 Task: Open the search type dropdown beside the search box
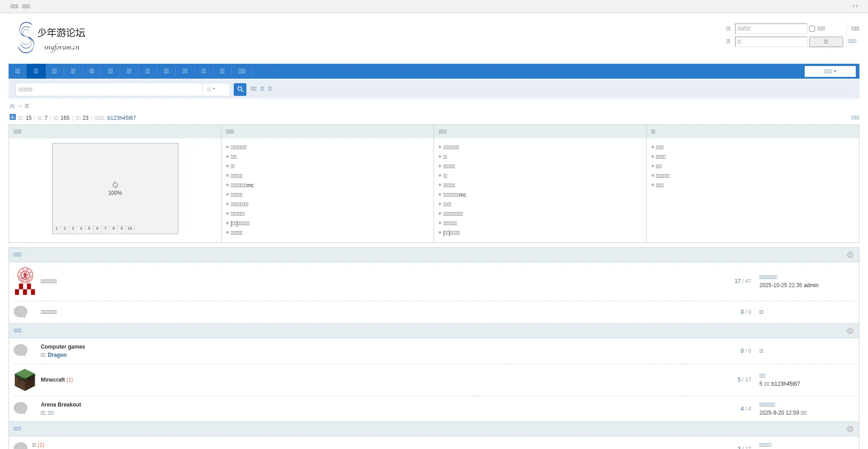(x=216, y=90)
